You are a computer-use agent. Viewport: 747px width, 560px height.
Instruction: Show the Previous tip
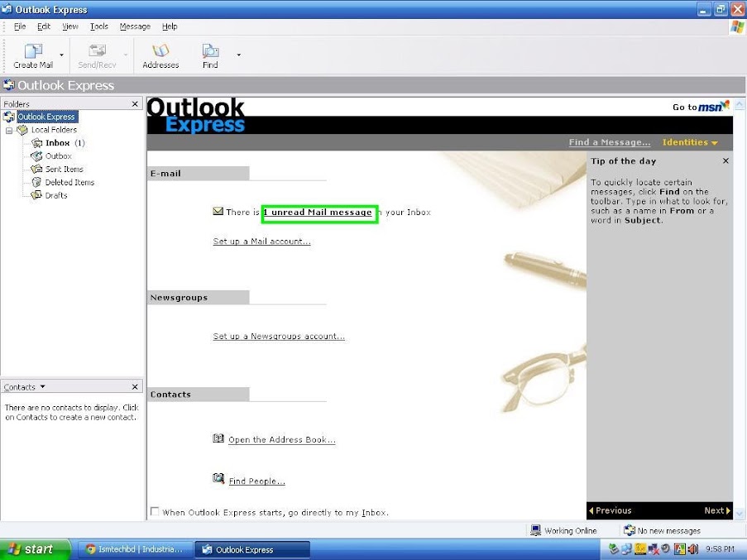tap(611, 510)
